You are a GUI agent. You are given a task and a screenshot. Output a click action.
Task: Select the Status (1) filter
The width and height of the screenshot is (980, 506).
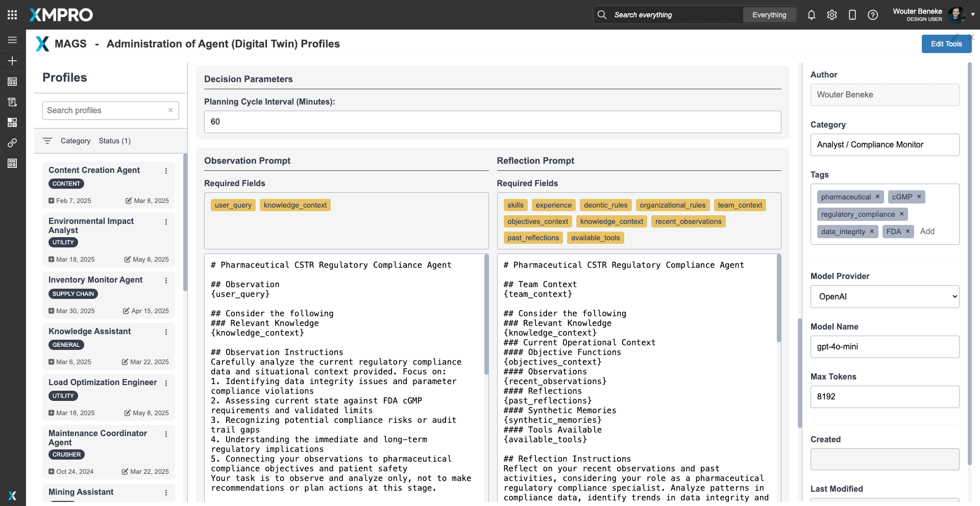pos(114,141)
